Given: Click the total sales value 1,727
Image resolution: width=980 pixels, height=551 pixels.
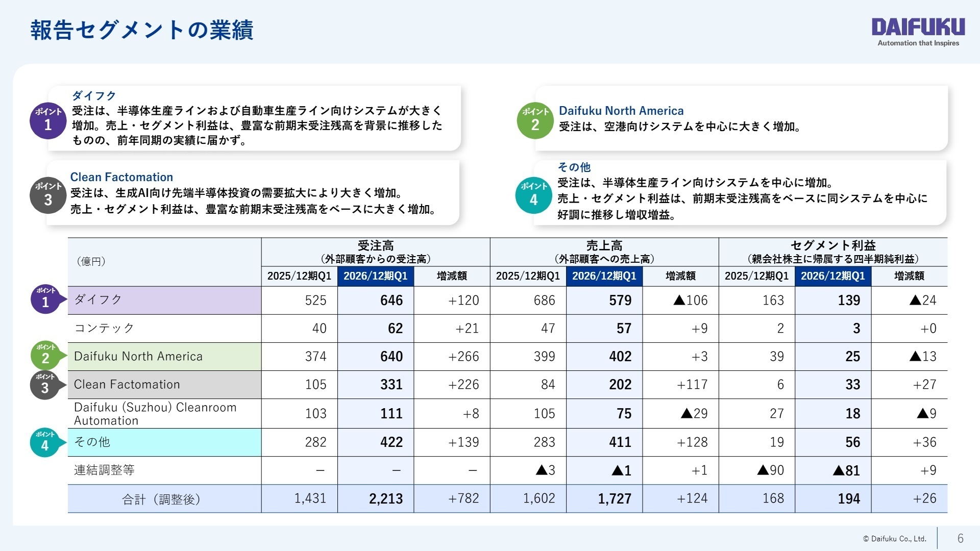Looking at the screenshot, I should click(615, 498).
